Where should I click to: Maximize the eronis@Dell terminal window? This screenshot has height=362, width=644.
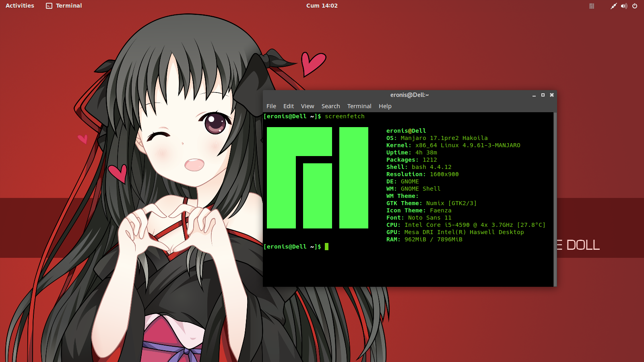point(543,95)
